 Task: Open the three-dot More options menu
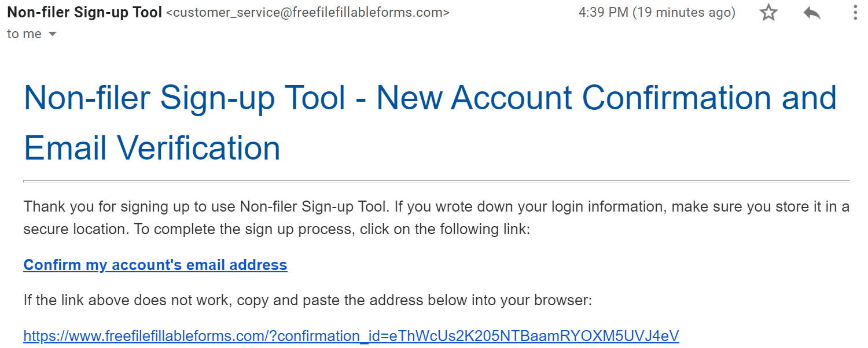pos(855,13)
